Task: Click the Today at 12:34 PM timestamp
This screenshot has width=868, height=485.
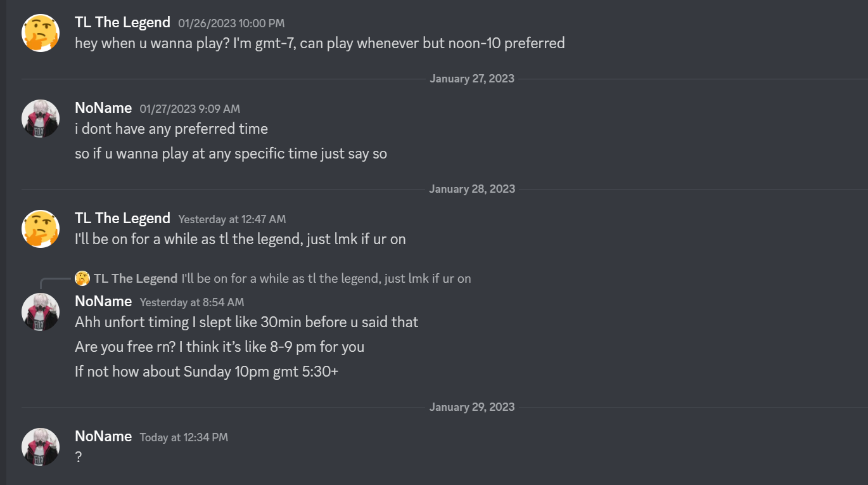Action: click(x=184, y=437)
